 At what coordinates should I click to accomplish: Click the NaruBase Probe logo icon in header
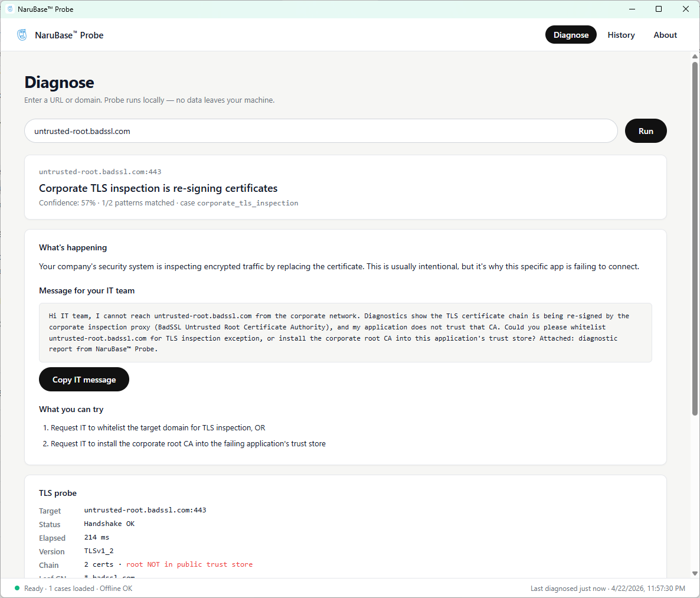[22, 35]
